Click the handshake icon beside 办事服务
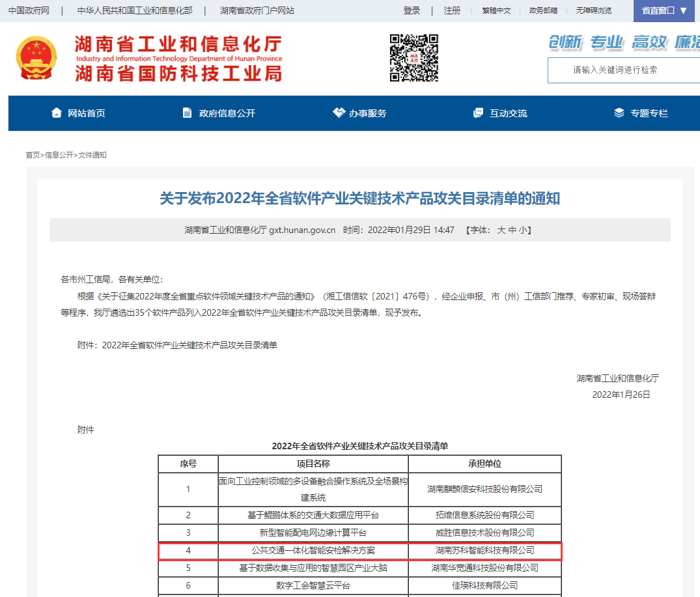 [339, 112]
